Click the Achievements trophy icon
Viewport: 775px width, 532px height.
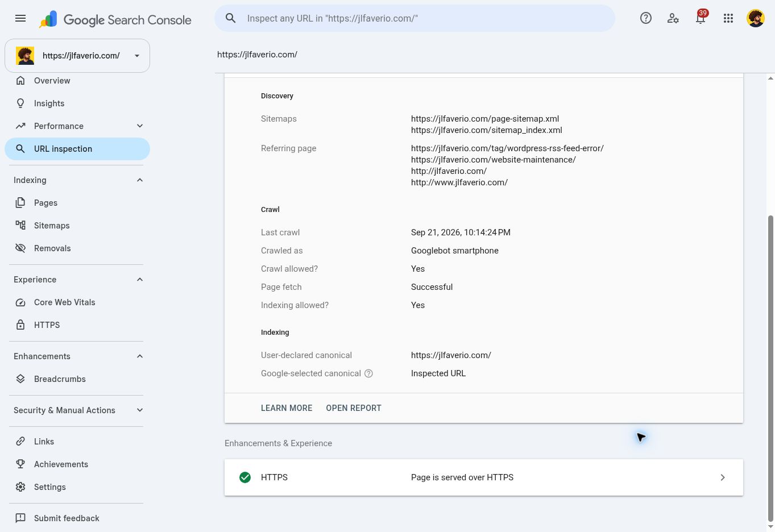(20, 464)
